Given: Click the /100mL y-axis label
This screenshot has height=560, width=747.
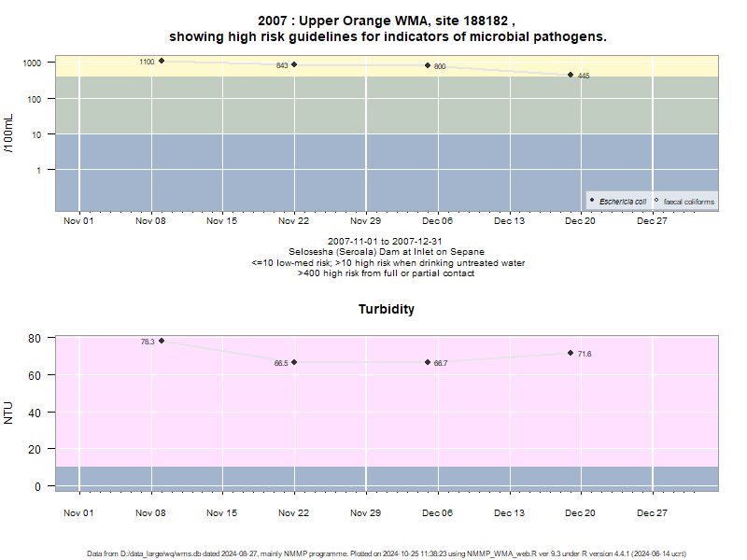Looking at the screenshot, I should click(8, 133).
